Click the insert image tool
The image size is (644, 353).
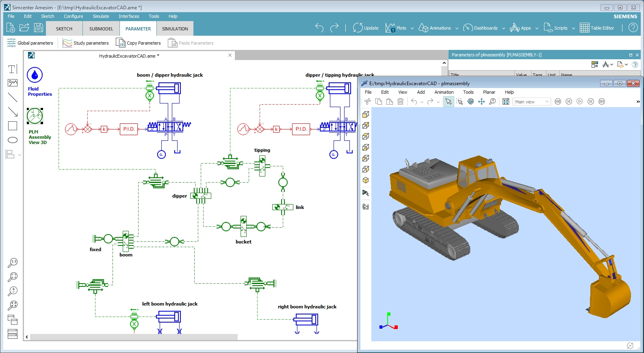click(13, 83)
